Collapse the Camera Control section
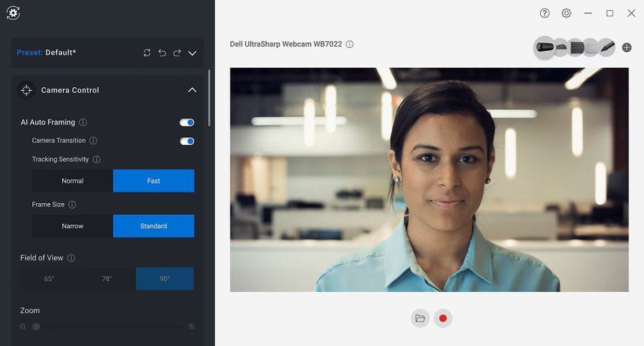The width and height of the screenshot is (644, 346). coord(192,90)
